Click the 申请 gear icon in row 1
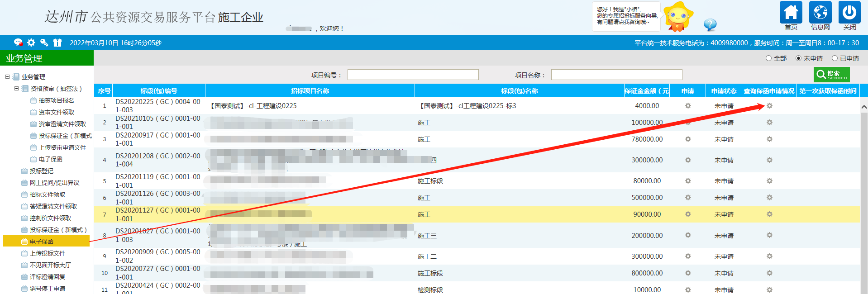 point(688,106)
